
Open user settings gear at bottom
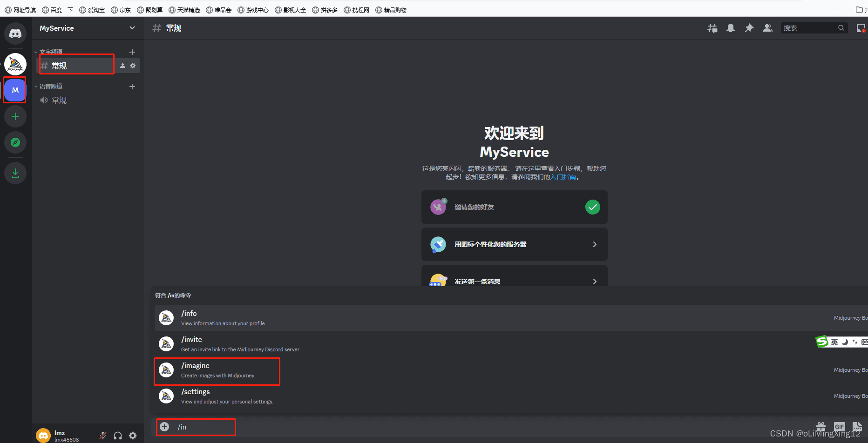(133, 436)
